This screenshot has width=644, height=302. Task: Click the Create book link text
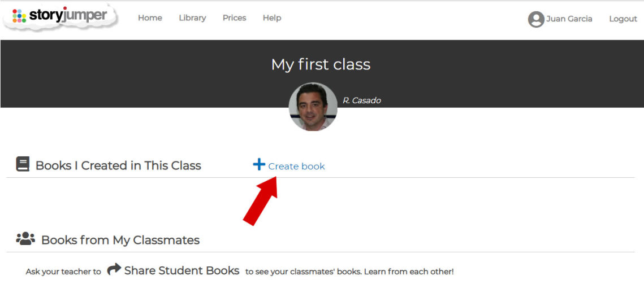296,167
